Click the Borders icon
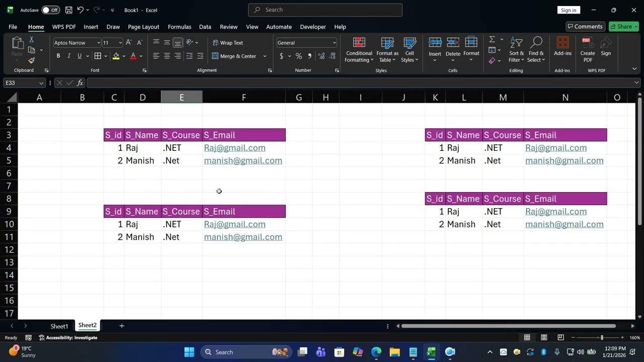Image resolution: width=644 pixels, height=362 pixels. [98, 56]
